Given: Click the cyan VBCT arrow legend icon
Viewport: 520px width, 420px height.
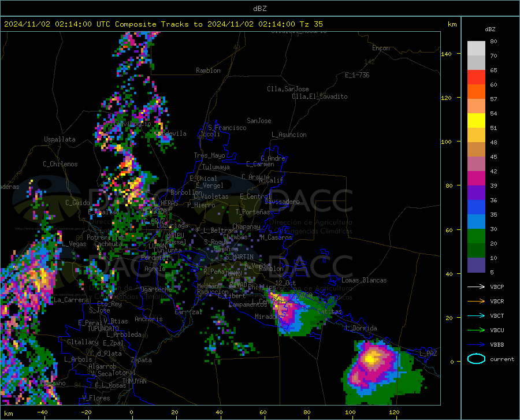Looking at the screenshot, I should pos(476,315).
